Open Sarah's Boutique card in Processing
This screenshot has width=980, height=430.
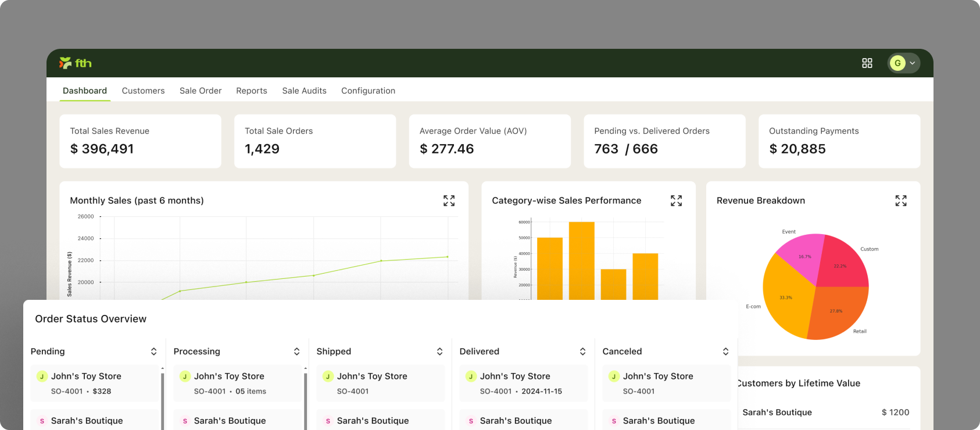pyautogui.click(x=237, y=420)
